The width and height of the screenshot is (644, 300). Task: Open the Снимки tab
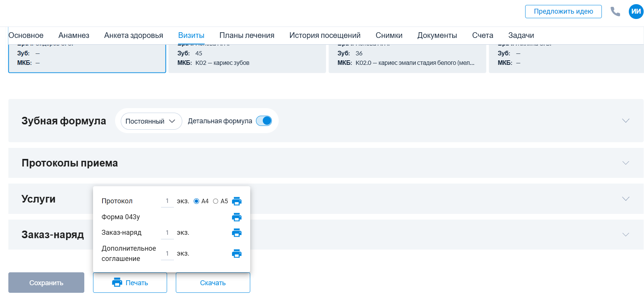(389, 35)
